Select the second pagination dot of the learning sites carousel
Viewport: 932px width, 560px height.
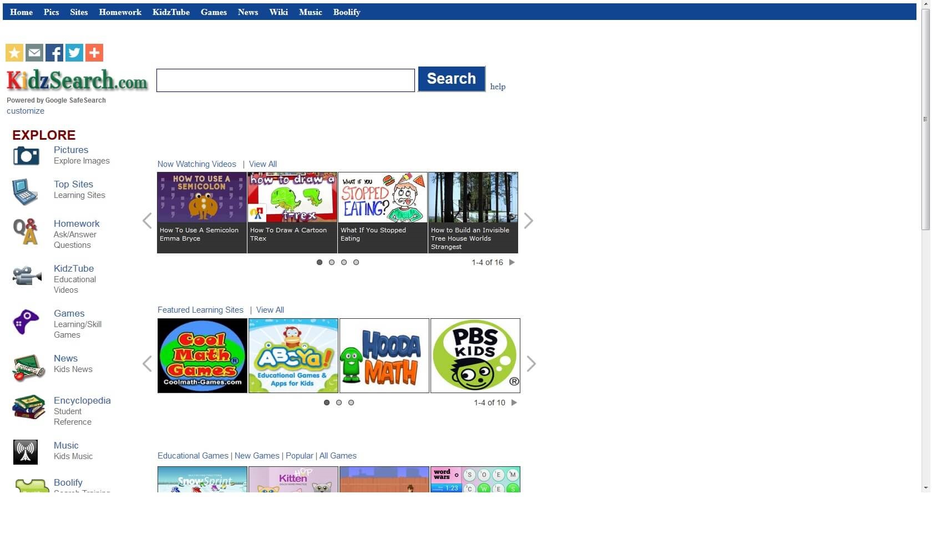point(339,403)
